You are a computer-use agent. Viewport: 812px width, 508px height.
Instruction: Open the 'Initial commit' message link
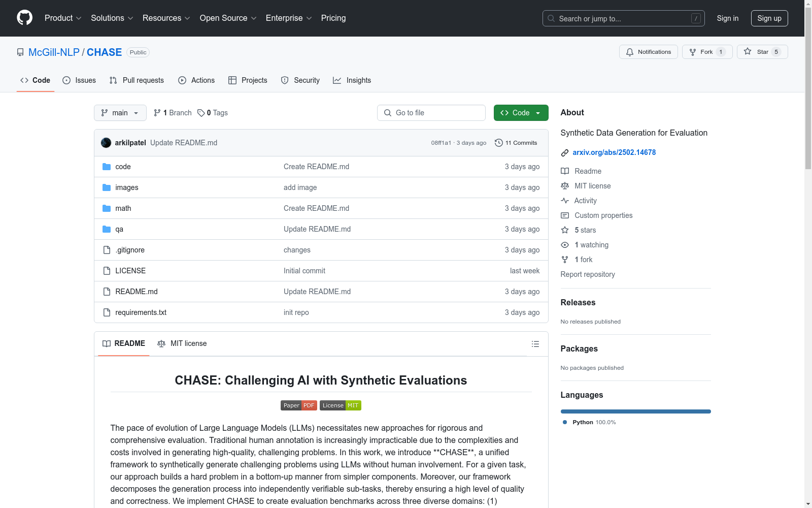(304, 271)
